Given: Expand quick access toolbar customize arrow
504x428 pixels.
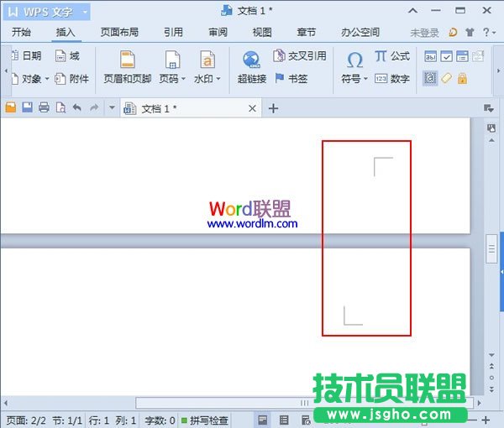Looking at the screenshot, I should coord(112,107).
